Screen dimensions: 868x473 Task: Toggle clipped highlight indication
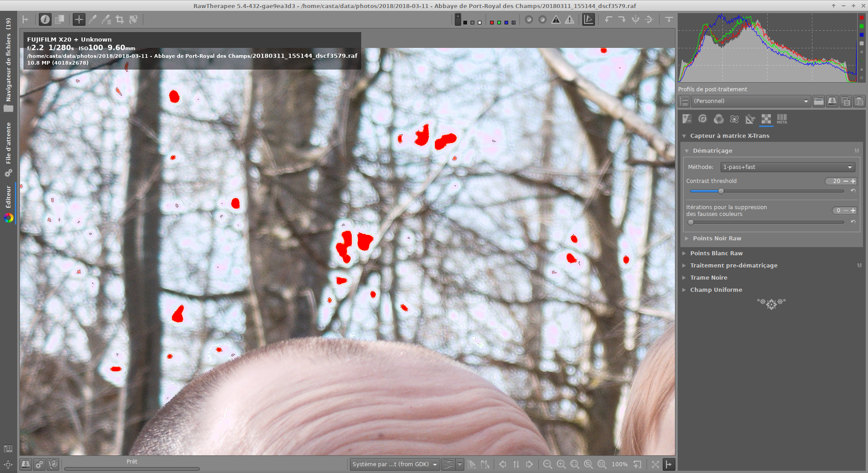(570, 19)
